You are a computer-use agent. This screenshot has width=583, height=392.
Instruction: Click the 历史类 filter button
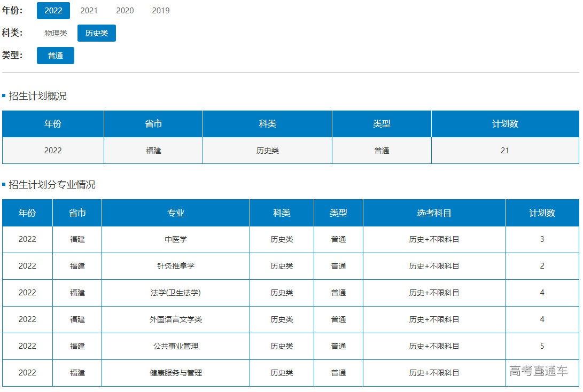[x=96, y=33]
